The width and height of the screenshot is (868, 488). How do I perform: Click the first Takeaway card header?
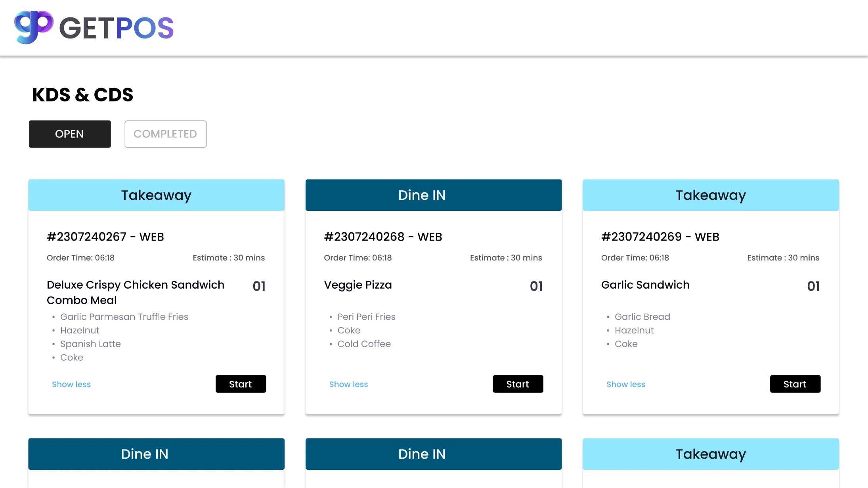click(x=156, y=195)
